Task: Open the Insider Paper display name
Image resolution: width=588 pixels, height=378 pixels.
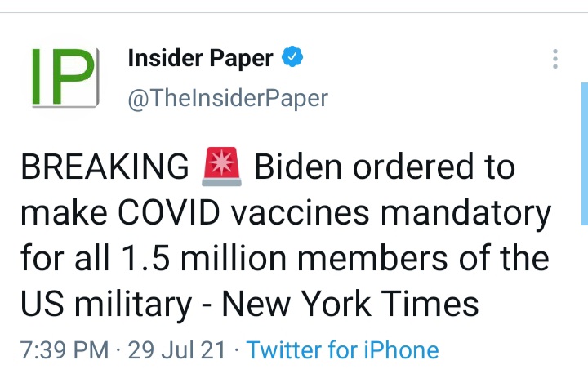Action: (201, 59)
